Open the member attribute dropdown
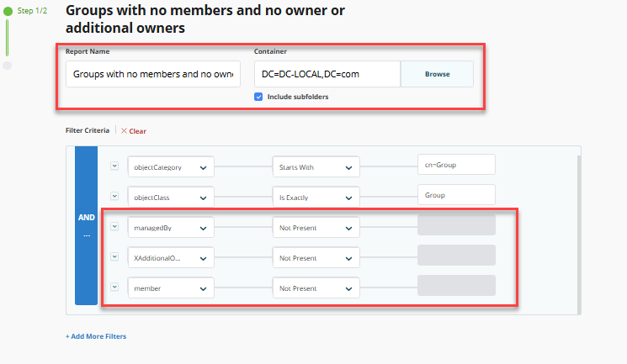627x364 pixels. point(171,288)
